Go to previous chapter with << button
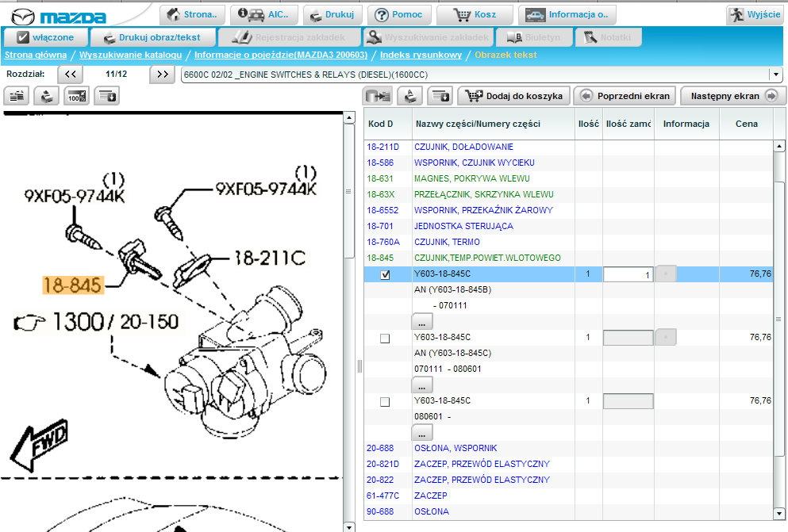The height and width of the screenshot is (532, 788). (x=70, y=74)
